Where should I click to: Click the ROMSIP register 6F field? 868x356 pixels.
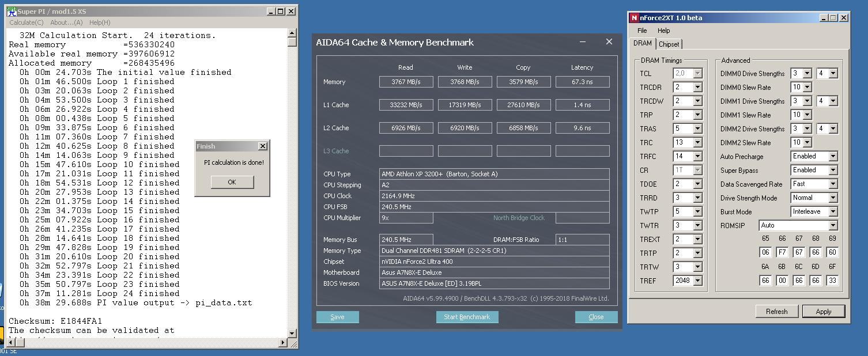[x=832, y=280]
